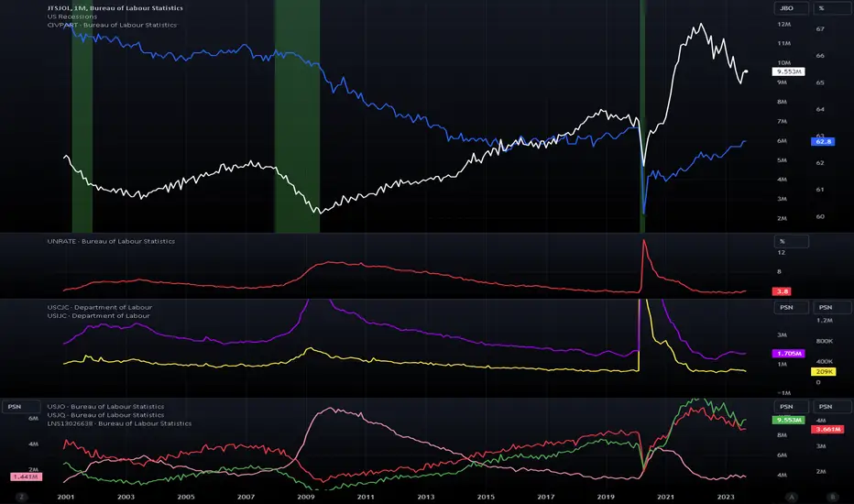Screen dimensions: 854x504
Task: Select the USJO Bureau of Labour Statistics legend
Action: tap(105, 407)
